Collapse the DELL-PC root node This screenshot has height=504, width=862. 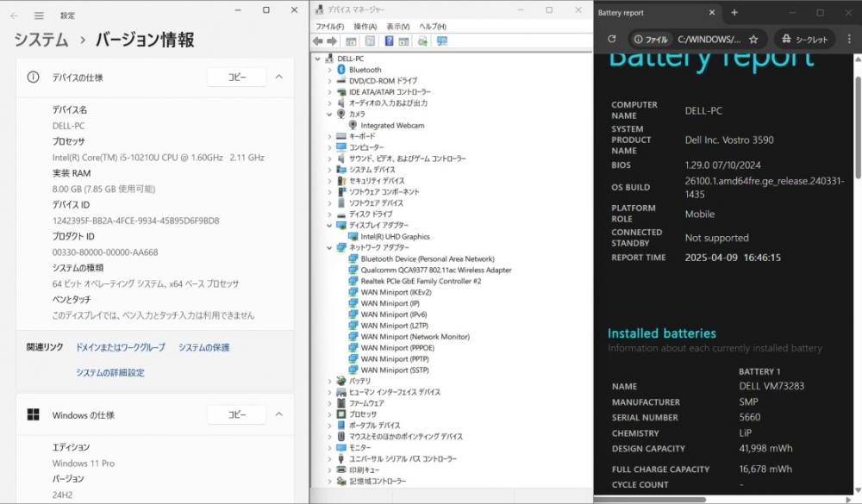[318, 59]
